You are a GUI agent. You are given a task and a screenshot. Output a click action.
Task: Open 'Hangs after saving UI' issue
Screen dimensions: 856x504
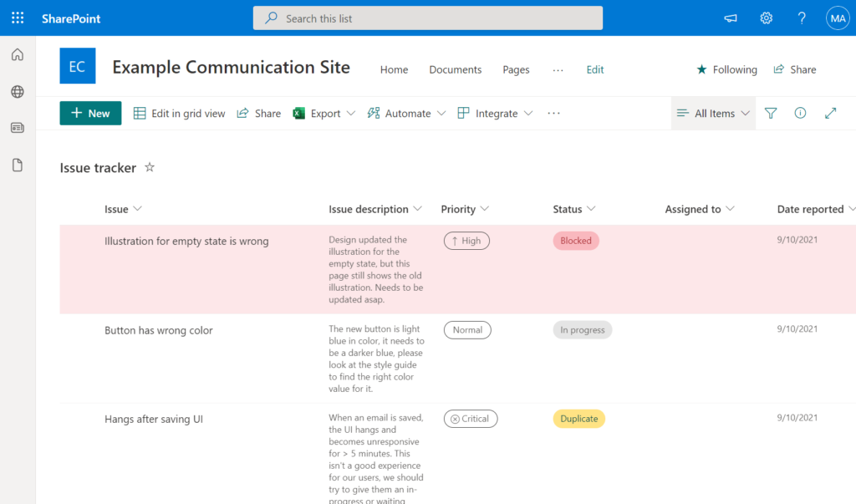pos(154,420)
